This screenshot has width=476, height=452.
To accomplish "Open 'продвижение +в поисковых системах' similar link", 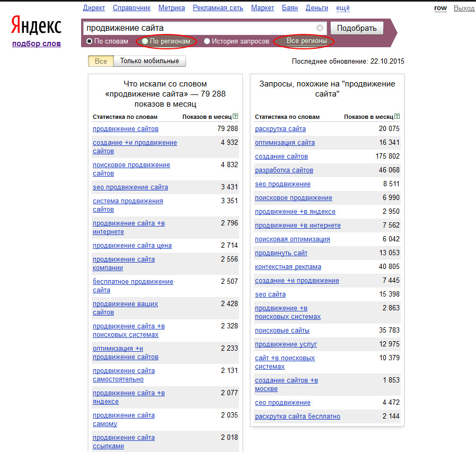I will coord(288,312).
